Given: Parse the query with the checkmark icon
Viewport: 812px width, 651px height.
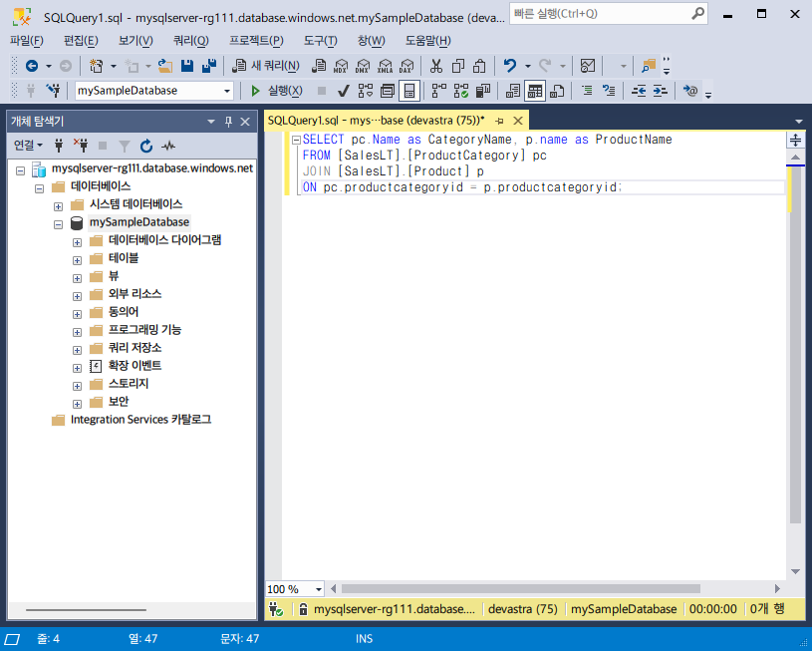Looking at the screenshot, I should pyautogui.click(x=343, y=92).
